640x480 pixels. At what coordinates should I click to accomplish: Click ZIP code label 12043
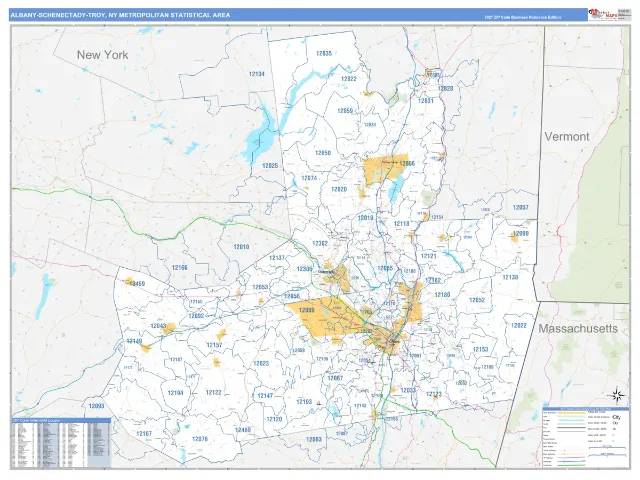(x=158, y=326)
